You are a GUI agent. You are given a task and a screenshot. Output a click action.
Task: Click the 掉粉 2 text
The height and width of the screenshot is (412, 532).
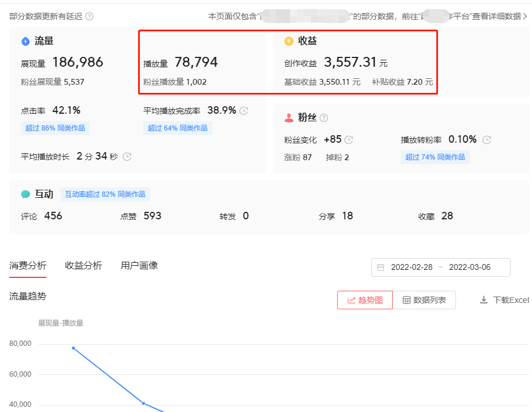click(x=337, y=157)
